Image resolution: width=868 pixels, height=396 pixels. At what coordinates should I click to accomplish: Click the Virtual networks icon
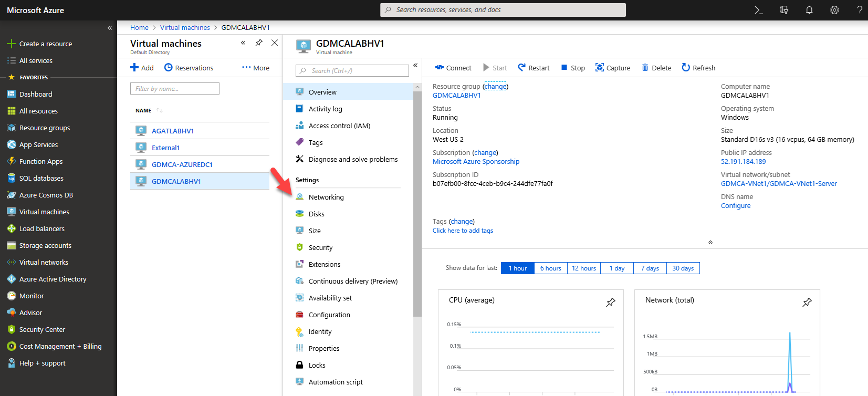pos(12,262)
